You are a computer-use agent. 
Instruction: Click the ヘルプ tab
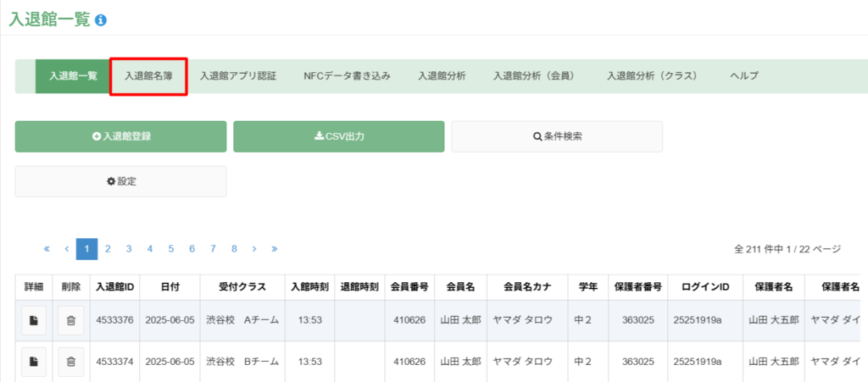pos(744,76)
